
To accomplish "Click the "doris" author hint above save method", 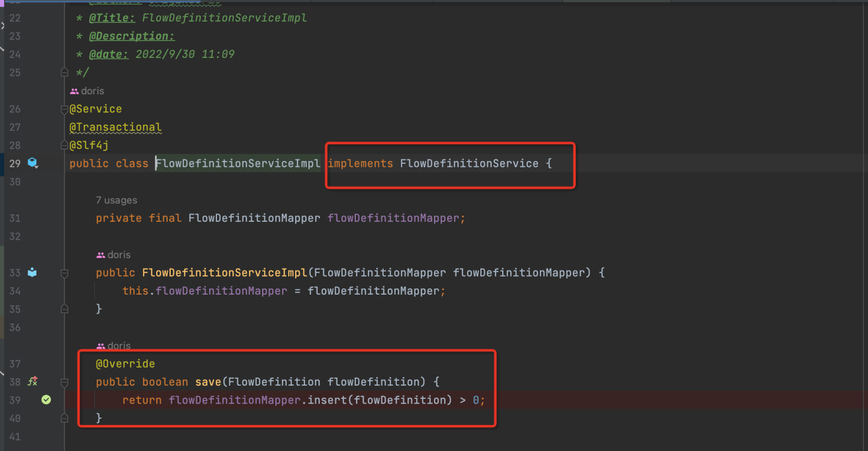I will tap(119, 346).
